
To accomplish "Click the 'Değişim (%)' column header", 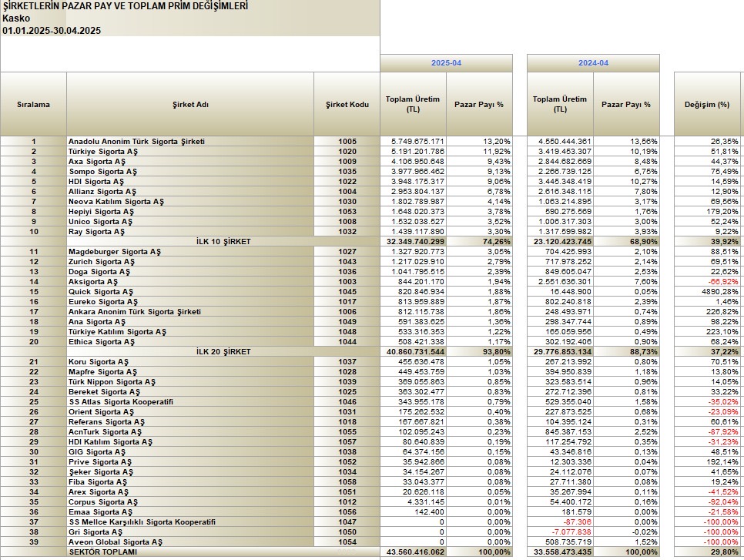I will [x=707, y=105].
